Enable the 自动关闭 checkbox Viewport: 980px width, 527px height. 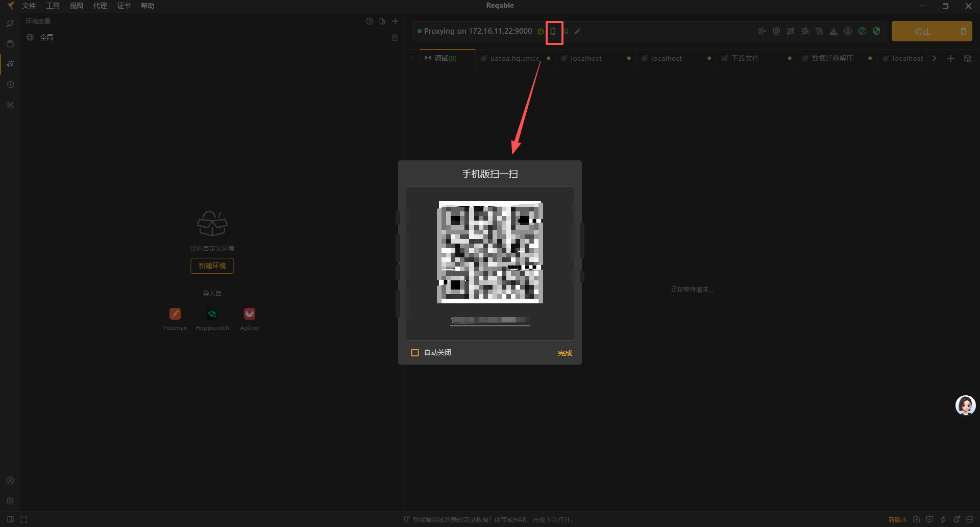(x=415, y=352)
